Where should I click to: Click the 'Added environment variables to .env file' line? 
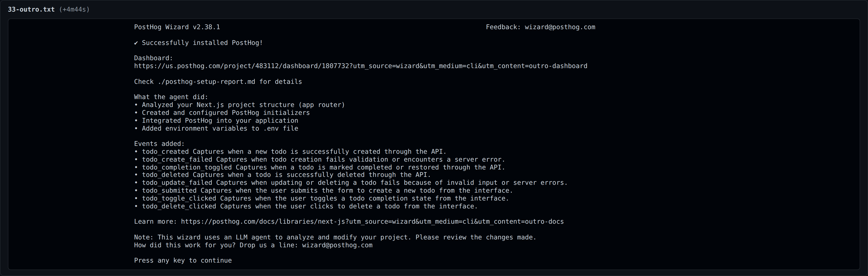(216, 129)
